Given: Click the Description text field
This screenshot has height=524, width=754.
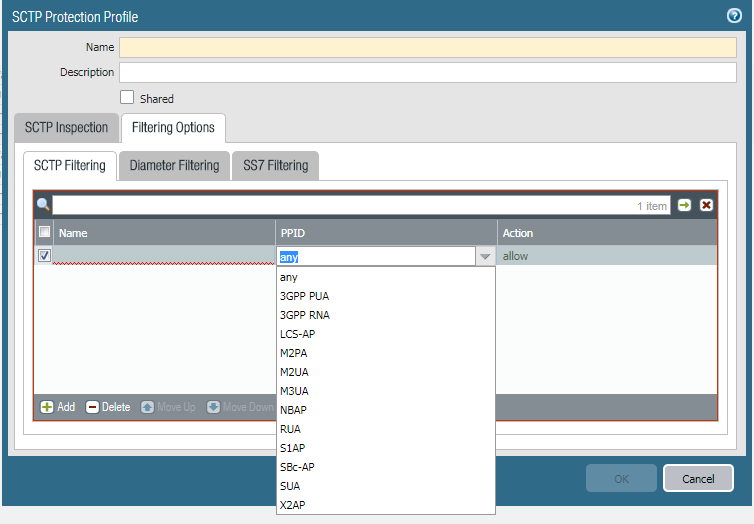Looking at the screenshot, I should pos(427,72).
